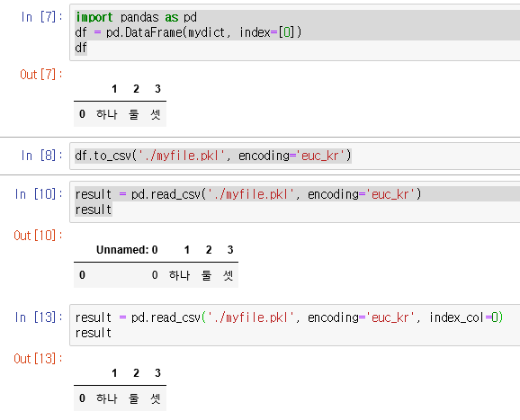The image size is (520, 420).
Task: Click row index 0 in Out [7] table
Action: [x=82, y=114]
